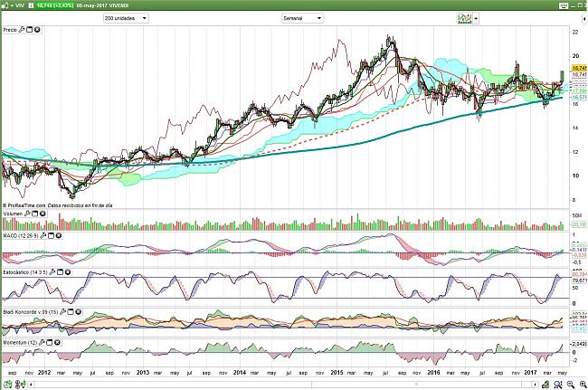Click the Estocástico (14 3 5) label
The image size is (588, 390).
coord(25,272)
